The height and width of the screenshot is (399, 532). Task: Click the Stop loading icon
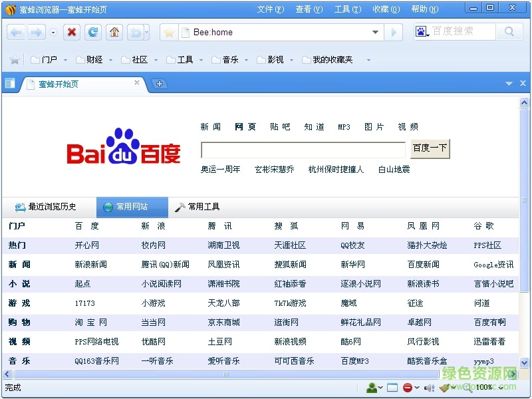click(72, 31)
